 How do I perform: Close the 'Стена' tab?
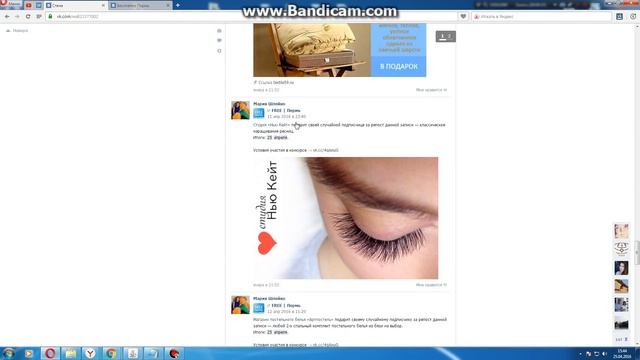[103, 5]
